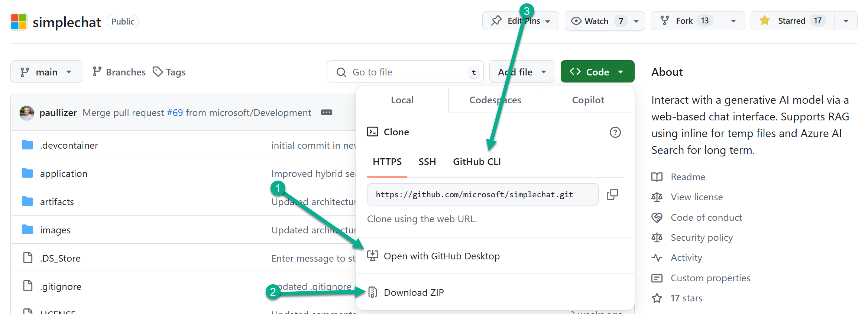Click the Activity pulse icon
The width and height of the screenshot is (868, 314).
click(x=657, y=258)
